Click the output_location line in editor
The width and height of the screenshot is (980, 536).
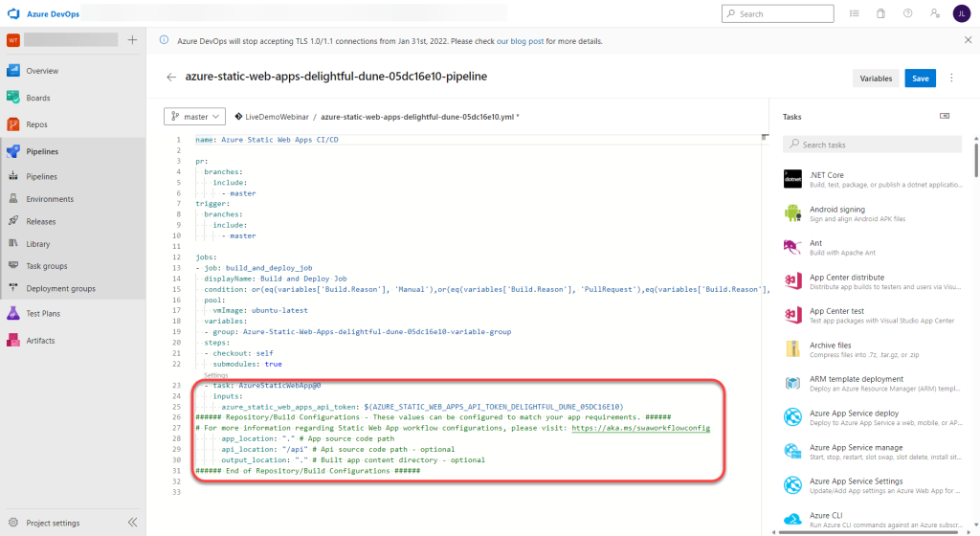coord(353,459)
